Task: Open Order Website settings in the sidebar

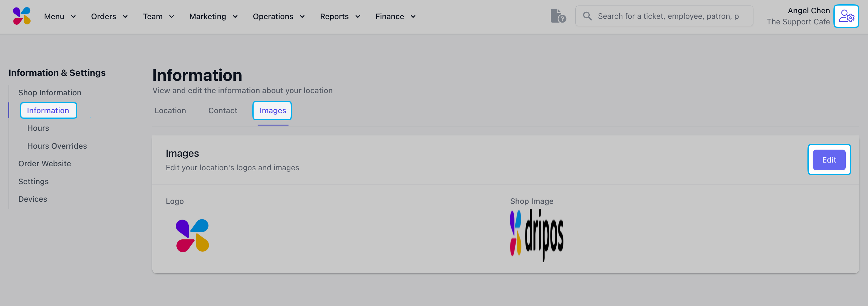Action: 44,163
